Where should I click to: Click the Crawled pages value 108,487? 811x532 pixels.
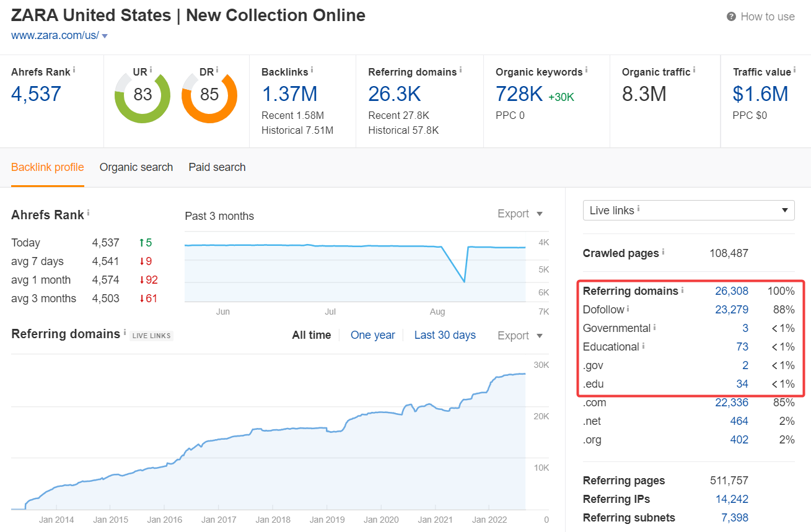point(729,253)
